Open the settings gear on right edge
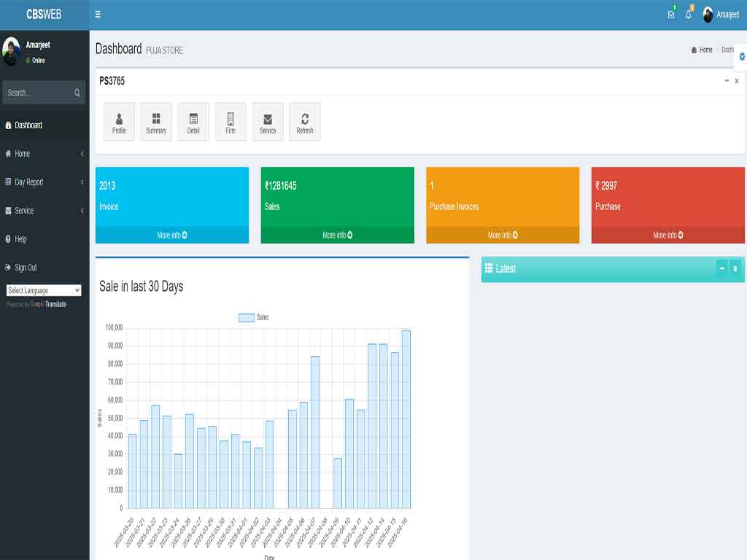This screenshot has height=560, width=747. 742,56
